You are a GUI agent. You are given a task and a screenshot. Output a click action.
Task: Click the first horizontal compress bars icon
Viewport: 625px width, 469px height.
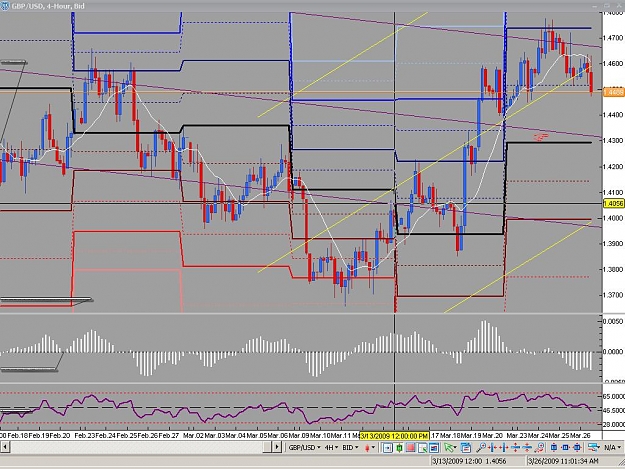click(x=493, y=447)
